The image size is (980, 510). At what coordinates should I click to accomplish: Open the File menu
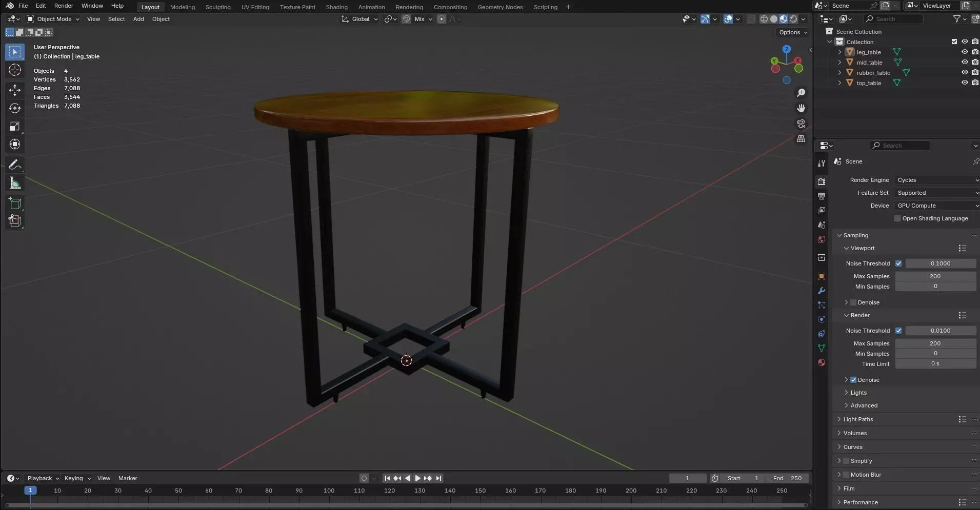[23, 6]
